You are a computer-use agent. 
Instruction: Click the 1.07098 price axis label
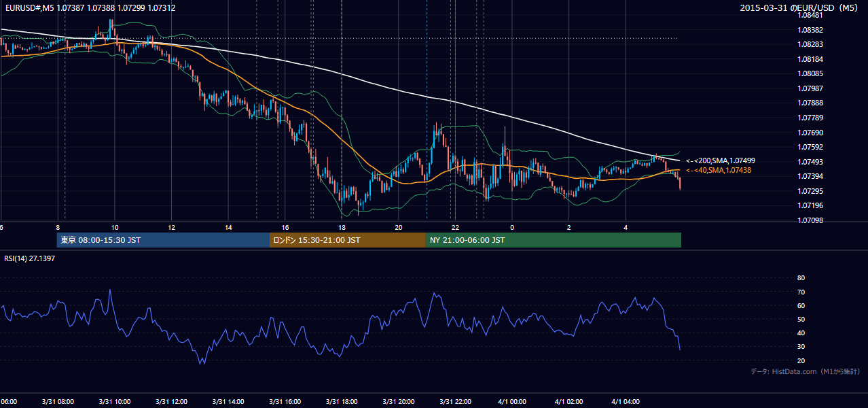click(811, 220)
